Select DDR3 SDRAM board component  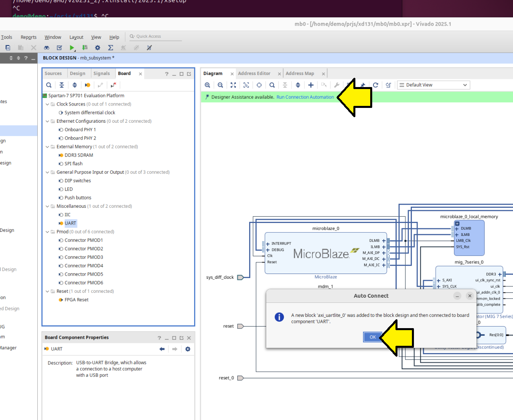click(79, 155)
